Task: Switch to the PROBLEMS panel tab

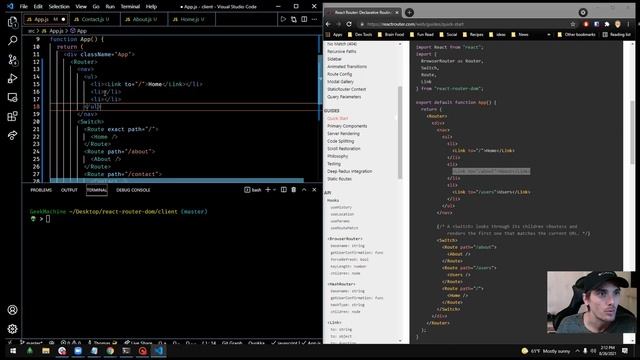Action: coord(41,190)
